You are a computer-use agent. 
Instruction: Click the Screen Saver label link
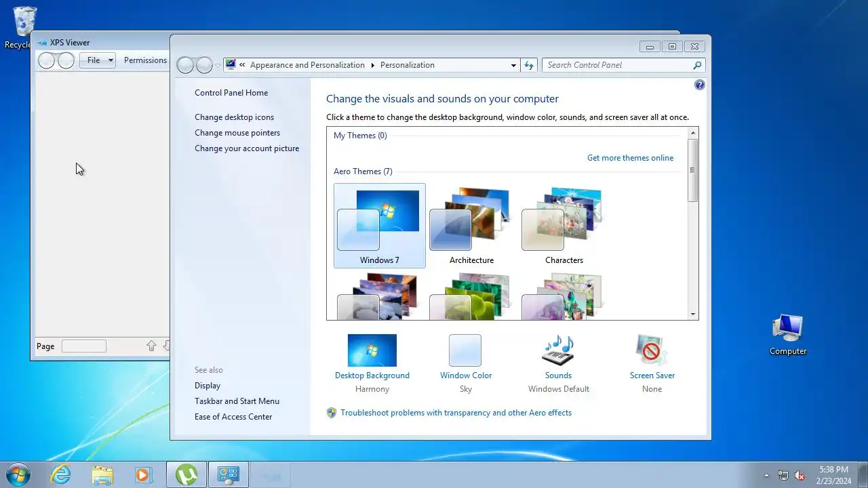coord(652,375)
